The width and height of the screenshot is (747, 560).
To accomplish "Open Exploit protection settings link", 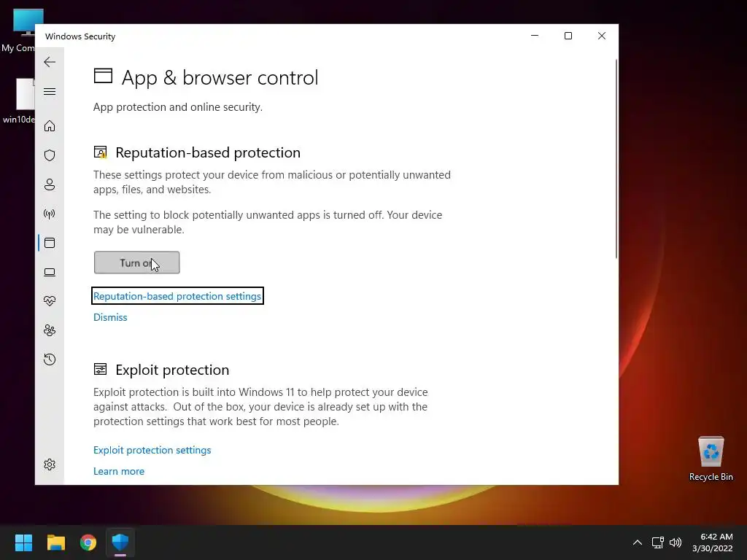I will tap(152, 450).
